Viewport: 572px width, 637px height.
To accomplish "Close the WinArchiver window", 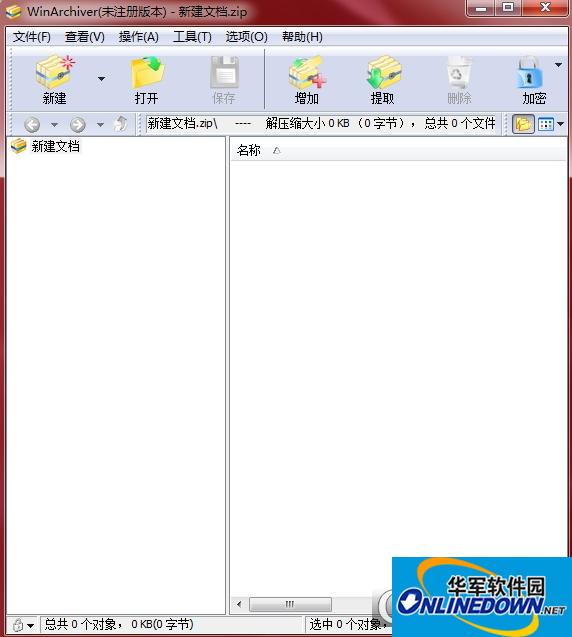I will [544, 8].
